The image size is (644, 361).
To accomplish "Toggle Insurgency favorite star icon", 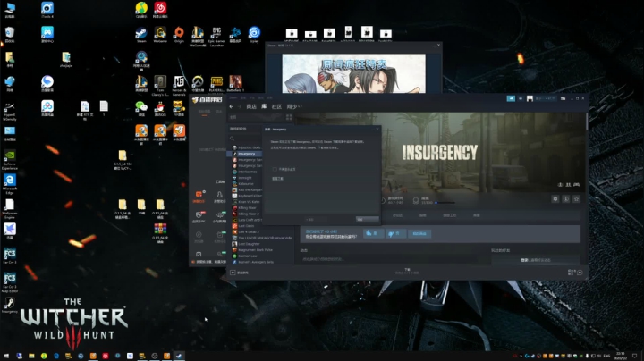I will click(x=577, y=199).
